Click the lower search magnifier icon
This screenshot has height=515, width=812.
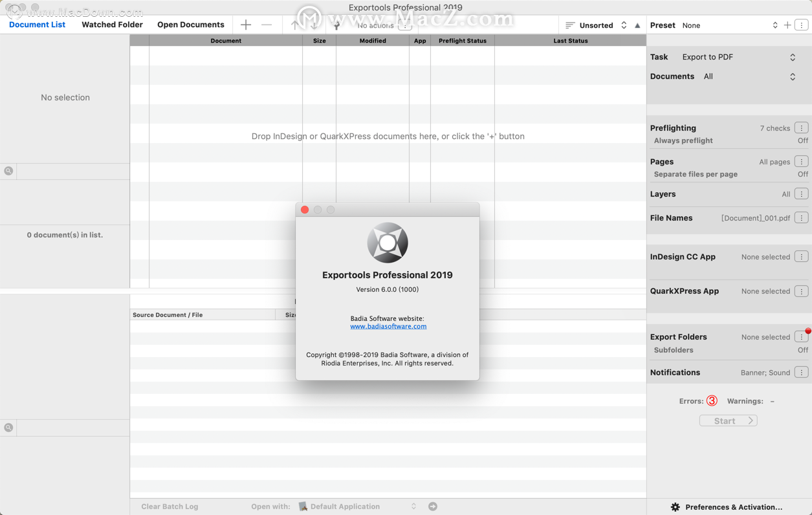(x=8, y=428)
